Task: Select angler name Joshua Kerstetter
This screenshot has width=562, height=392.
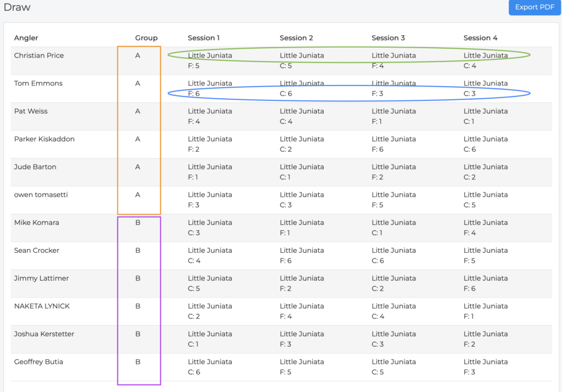Action: pyautogui.click(x=44, y=334)
